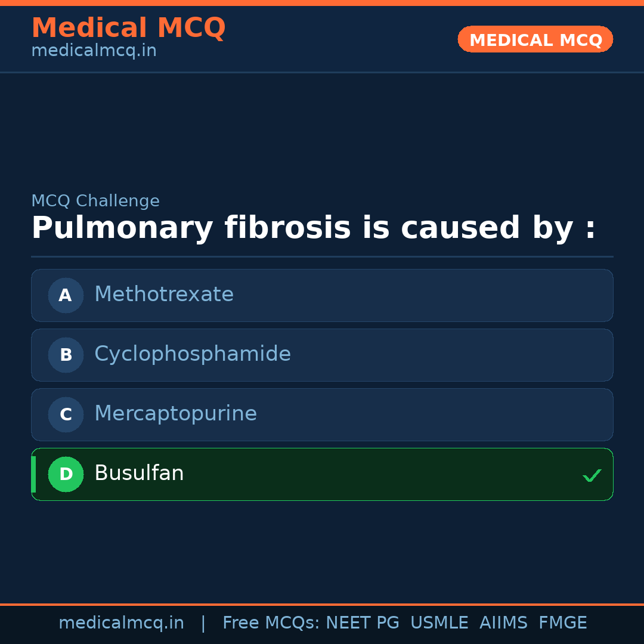Click the Free MCQs footer text
The image size is (644, 644).
tap(271, 623)
